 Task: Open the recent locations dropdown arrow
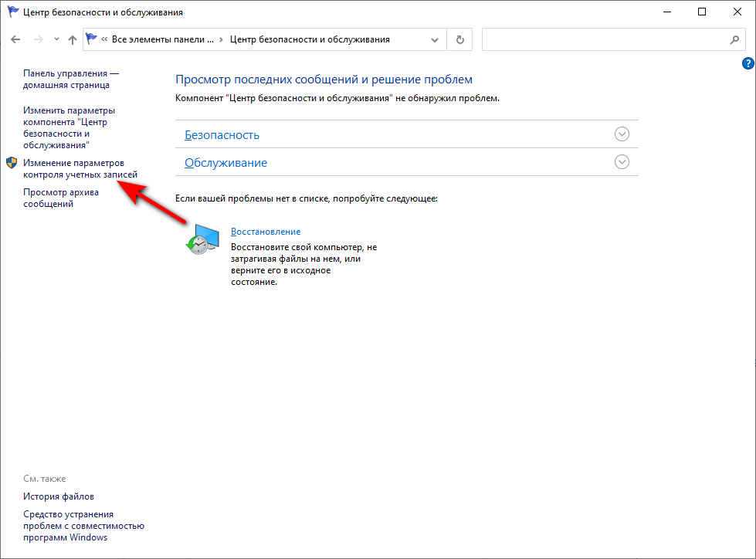tap(56, 39)
